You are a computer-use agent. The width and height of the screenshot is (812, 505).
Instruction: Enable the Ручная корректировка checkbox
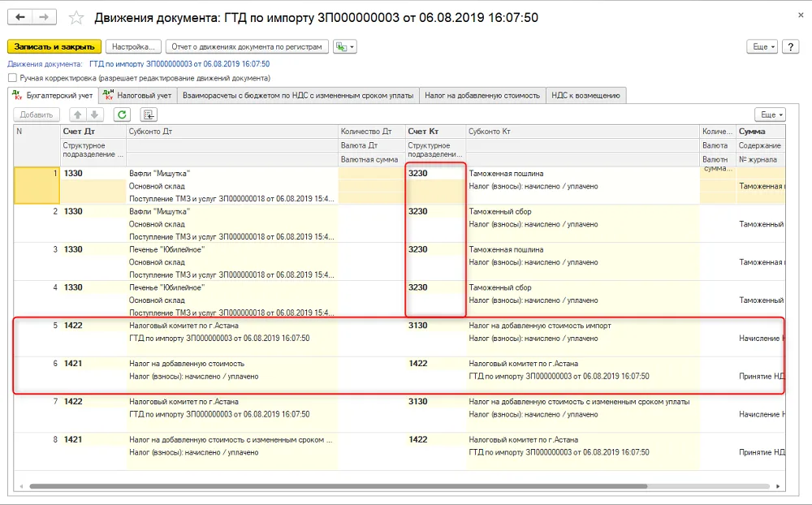pos(12,78)
